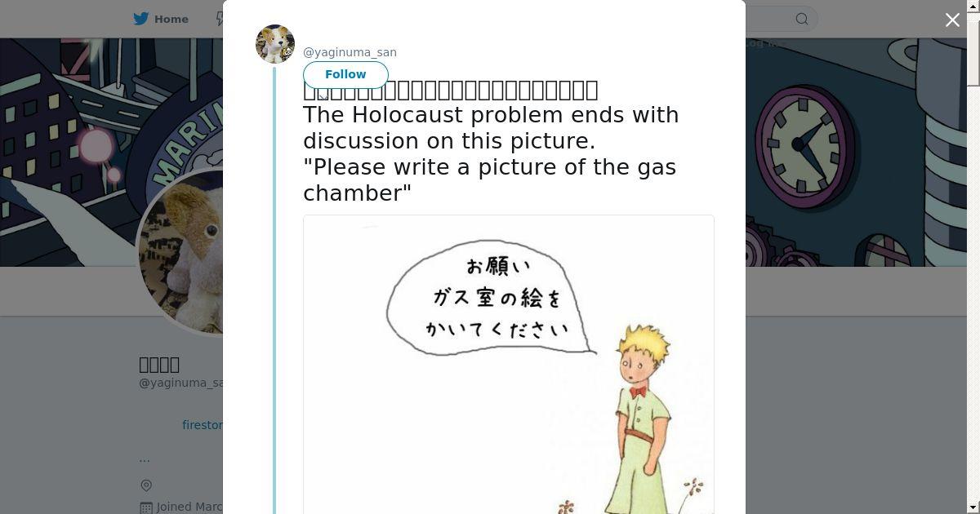Screen dimensions: 980x514
Task: Follow @yaginuma_san with the Follow button
Action: coord(345,74)
